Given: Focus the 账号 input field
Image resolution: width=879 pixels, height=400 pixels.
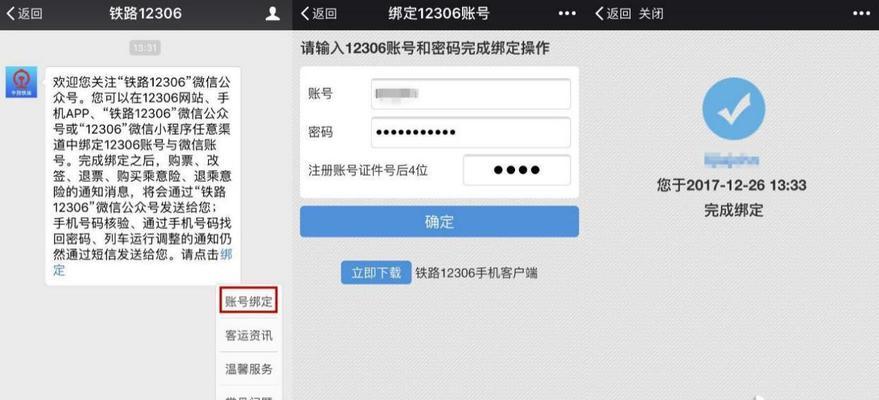Looking at the screenshot, I should [471, 94].
